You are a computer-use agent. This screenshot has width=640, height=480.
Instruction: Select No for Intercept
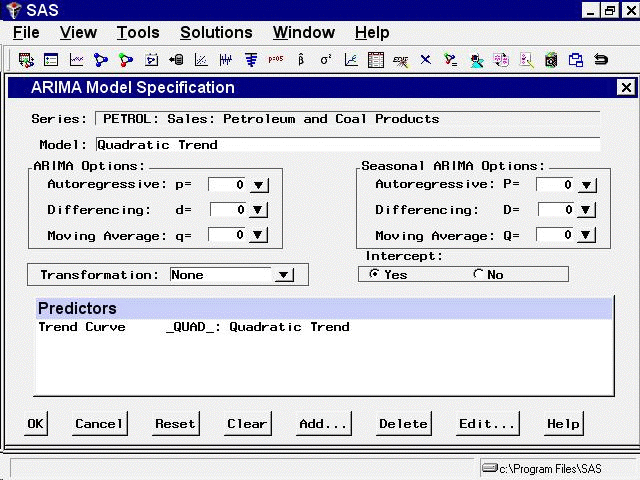[479, 275]
